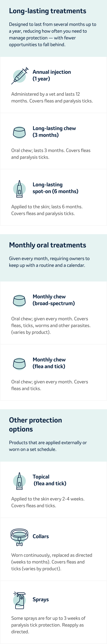The image size is (107, 644).
Task: Click the Long-lasting treatments section heading
Action: [47, 11]
